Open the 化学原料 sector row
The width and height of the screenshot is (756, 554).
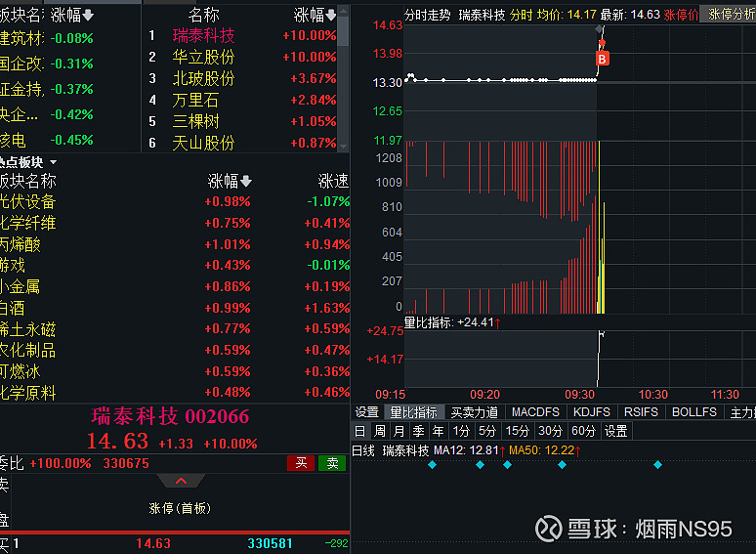(175, 393)
